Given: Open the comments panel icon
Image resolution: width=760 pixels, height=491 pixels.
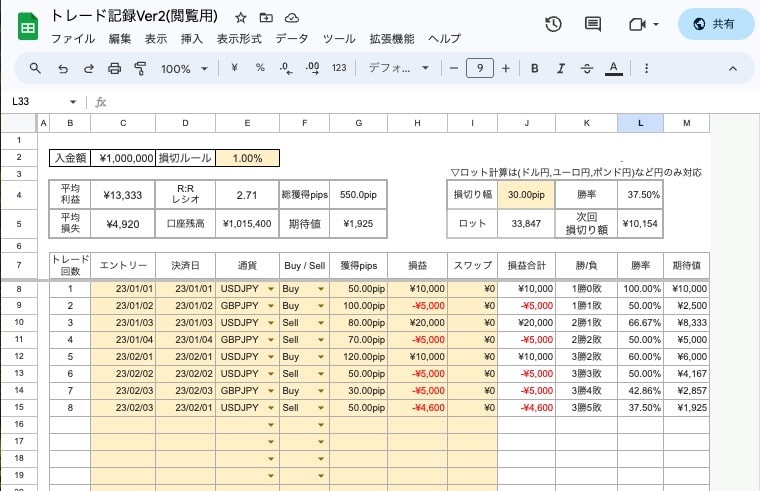Looking at the screenshot, I should 593,24.
